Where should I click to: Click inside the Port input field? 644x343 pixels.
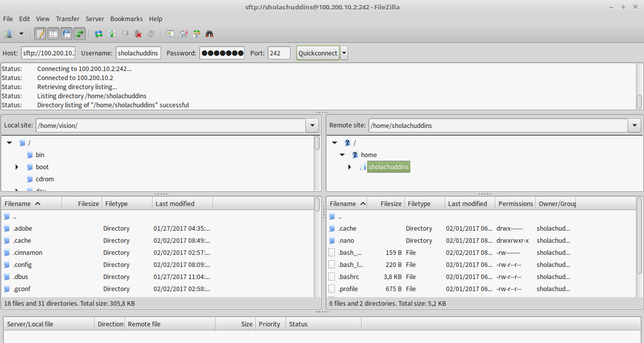point(279,53)
